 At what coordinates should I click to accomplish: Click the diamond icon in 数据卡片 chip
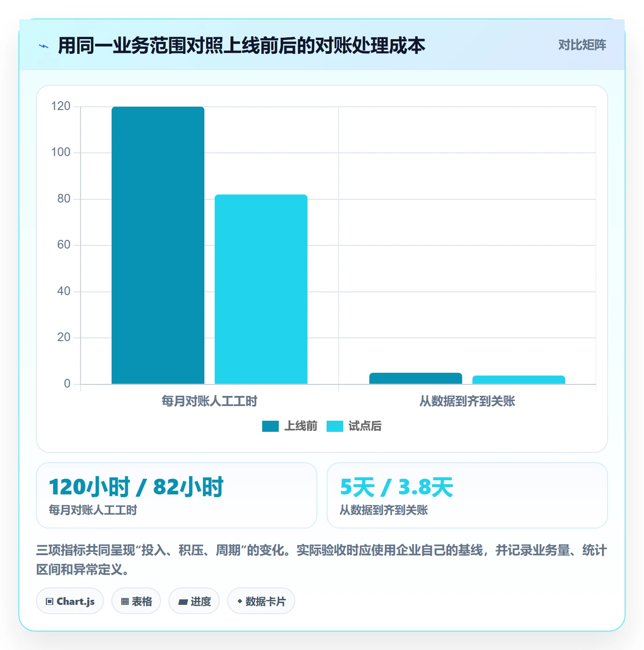pyautogui.click(x=240, y=601)
